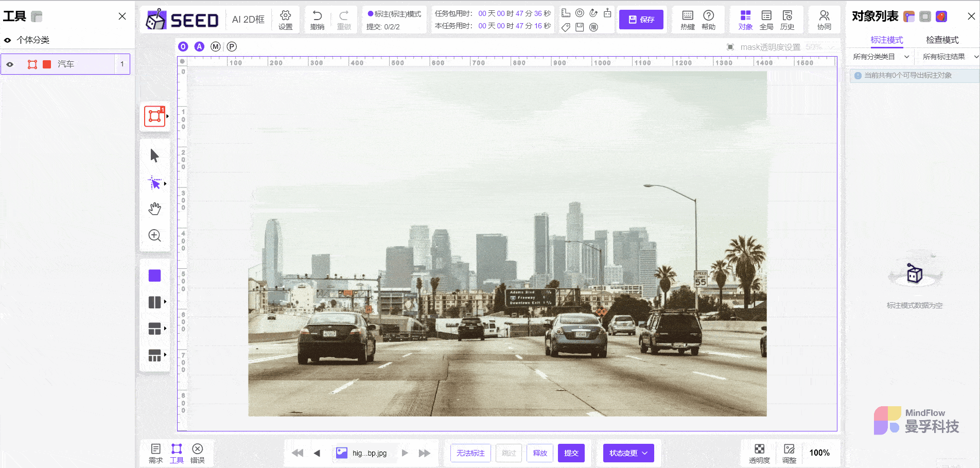The height and width of the screenshot is (468, 980).
Task: Toggle visibility eye for 汽车 class
Action: [x=10, y=64]
